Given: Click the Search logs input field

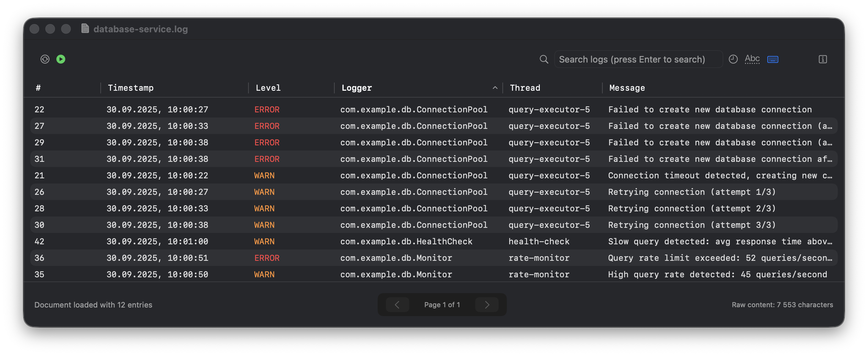Looking at the screenshot, I should click(638, 59).
